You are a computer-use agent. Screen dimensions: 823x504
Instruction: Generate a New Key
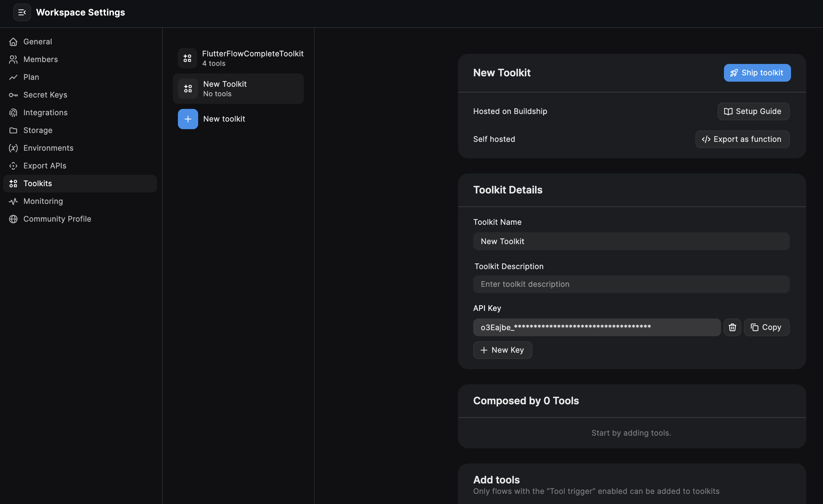click(502, 350)
